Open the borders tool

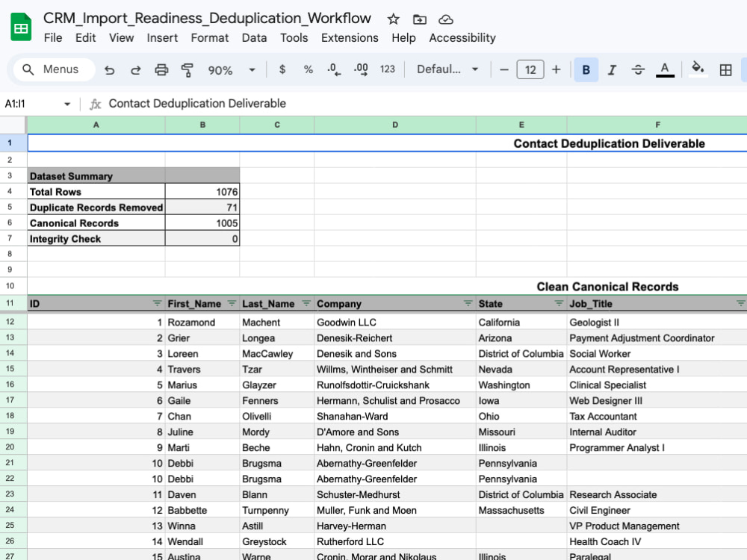(725, 70)
